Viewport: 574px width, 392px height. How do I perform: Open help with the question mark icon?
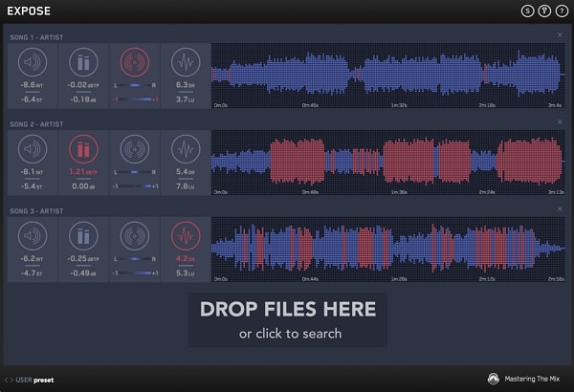pyautogui.click(x=560, y=11)
